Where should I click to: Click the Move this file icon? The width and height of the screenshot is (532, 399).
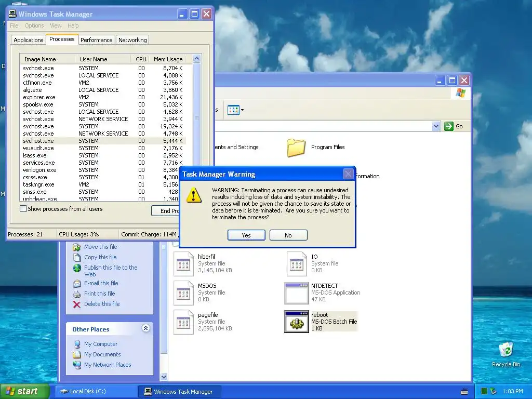point(77,247)
